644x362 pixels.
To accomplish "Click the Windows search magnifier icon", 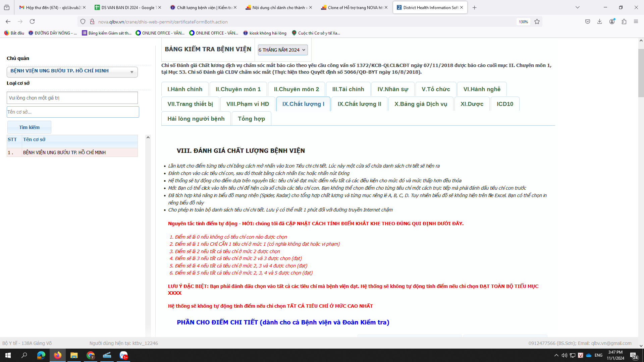I will coord(24,355).
